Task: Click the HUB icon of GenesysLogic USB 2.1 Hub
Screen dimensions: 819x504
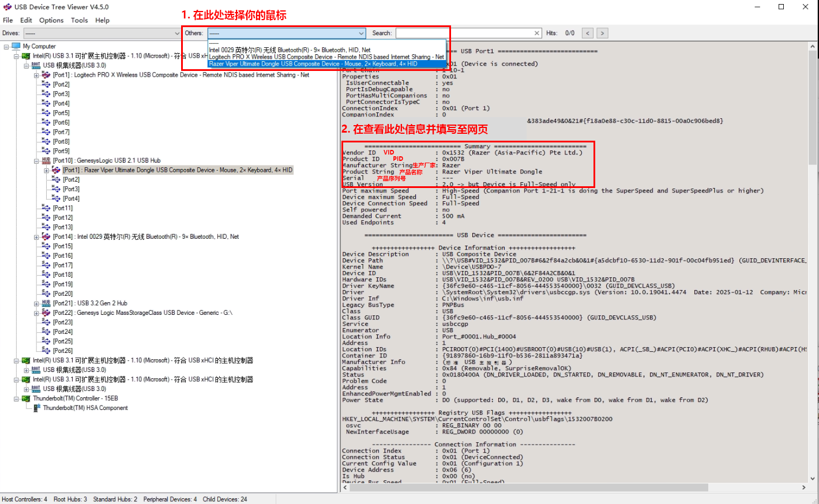Action: (46, 160)
